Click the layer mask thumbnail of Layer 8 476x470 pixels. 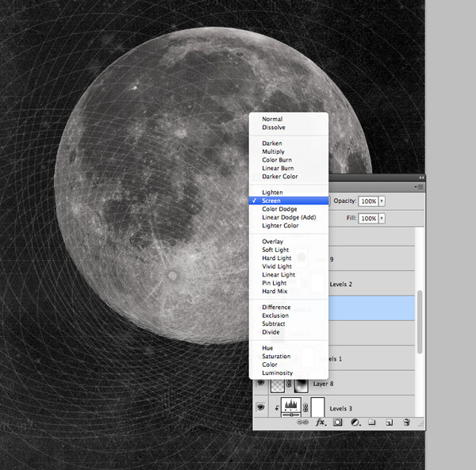301,384
